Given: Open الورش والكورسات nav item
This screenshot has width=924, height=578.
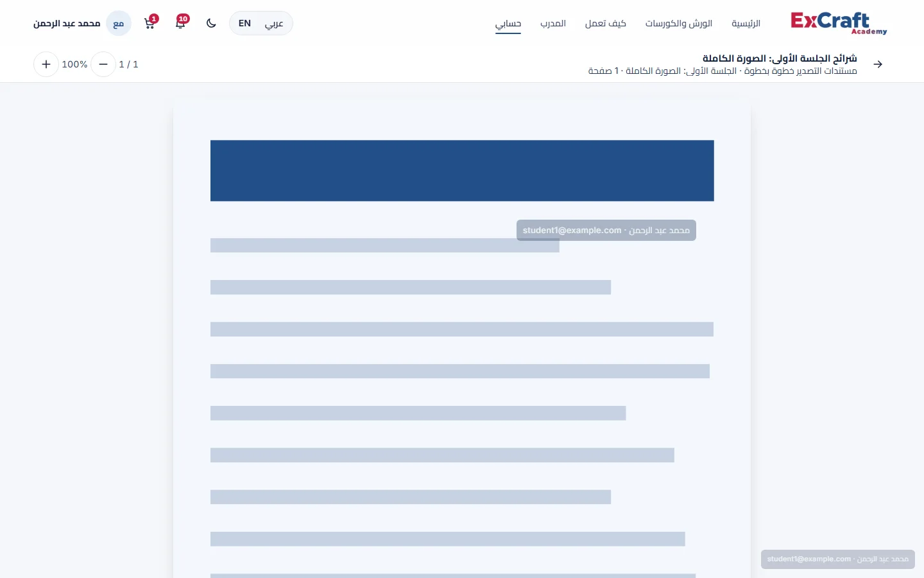Looking at the screenshot, I should coord(679,23).
